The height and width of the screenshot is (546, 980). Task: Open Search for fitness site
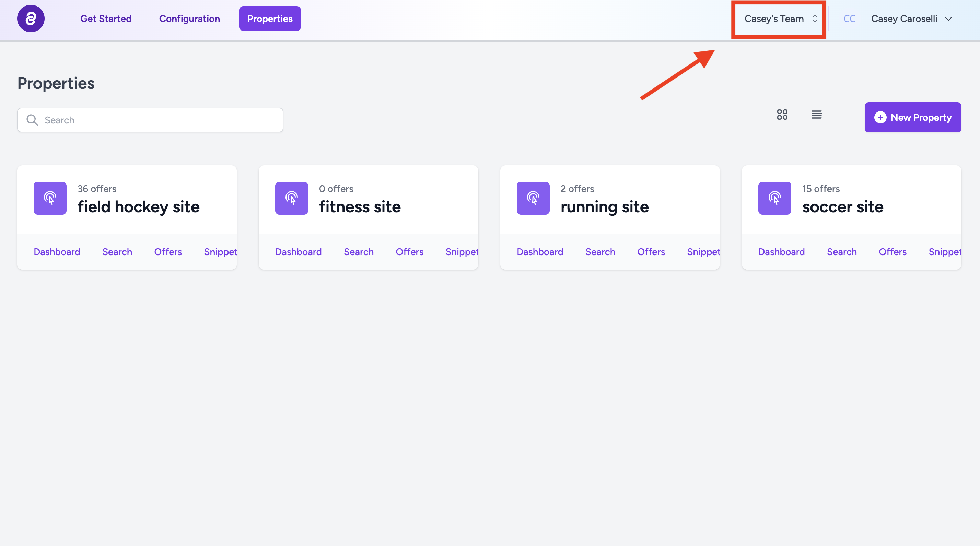359,252
